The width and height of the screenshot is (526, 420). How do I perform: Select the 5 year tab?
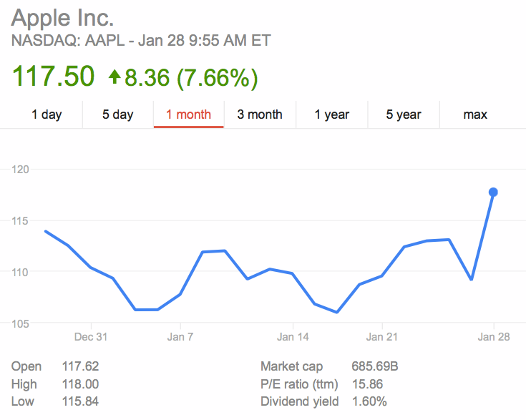[404, 114]
